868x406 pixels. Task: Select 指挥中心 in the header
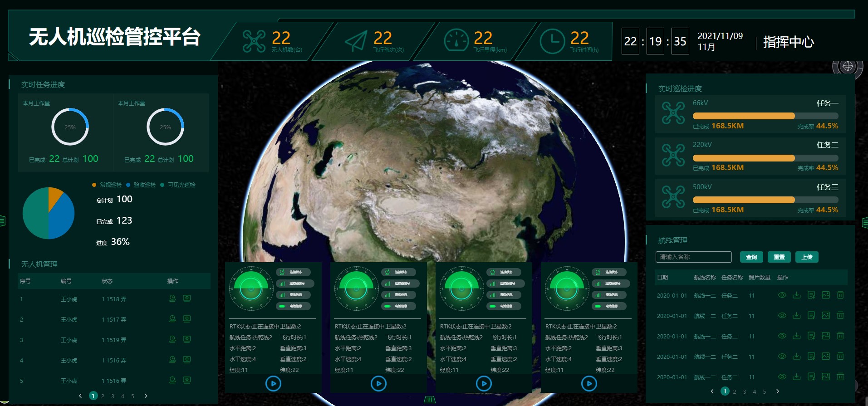pos(789,42)
